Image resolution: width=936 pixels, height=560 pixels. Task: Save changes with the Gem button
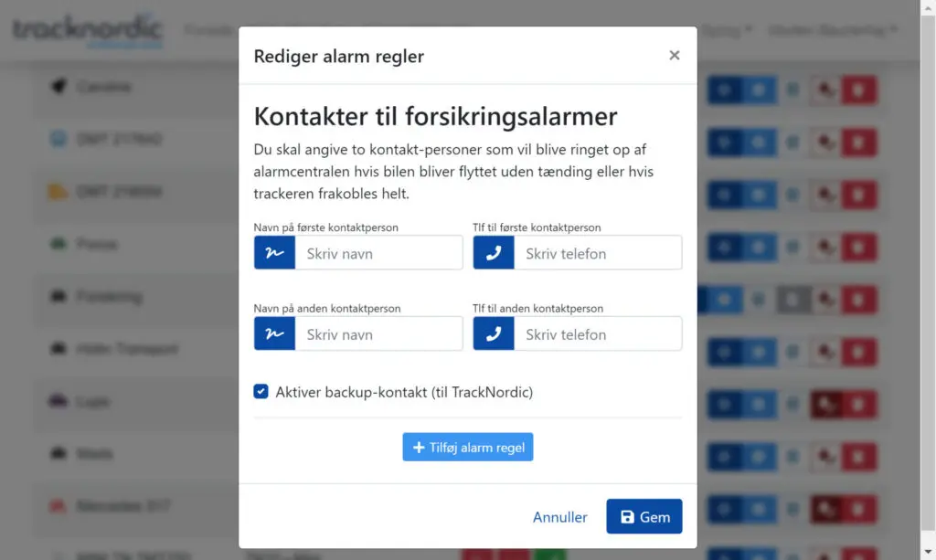[x=643, y=517]
